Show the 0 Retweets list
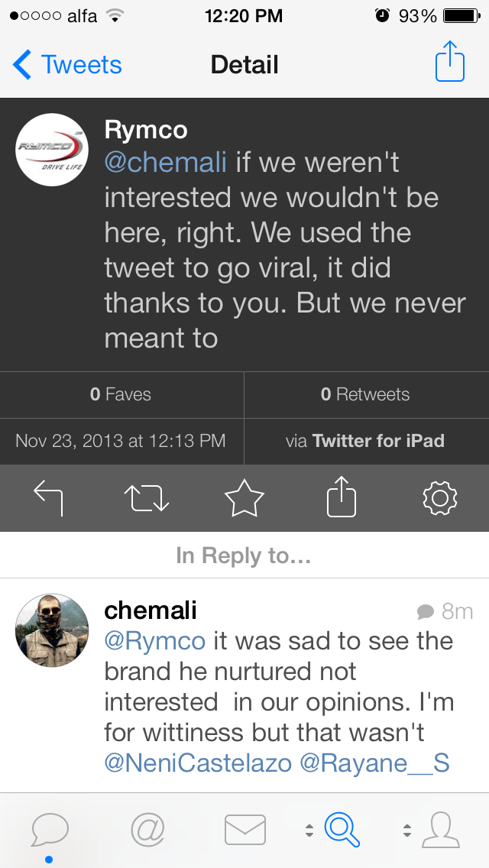The image size is (489, 868). (365, 394)
